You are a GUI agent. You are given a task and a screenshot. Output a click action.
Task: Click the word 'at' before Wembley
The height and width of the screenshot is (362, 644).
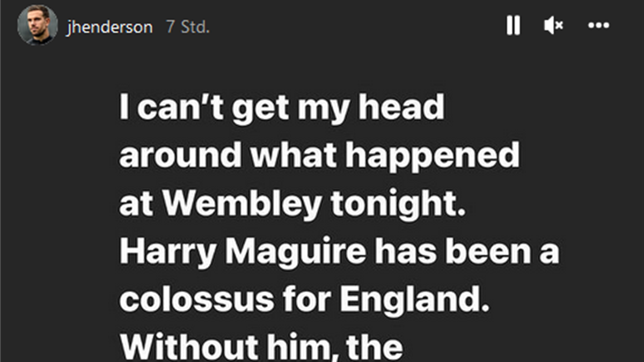point(137,203)
